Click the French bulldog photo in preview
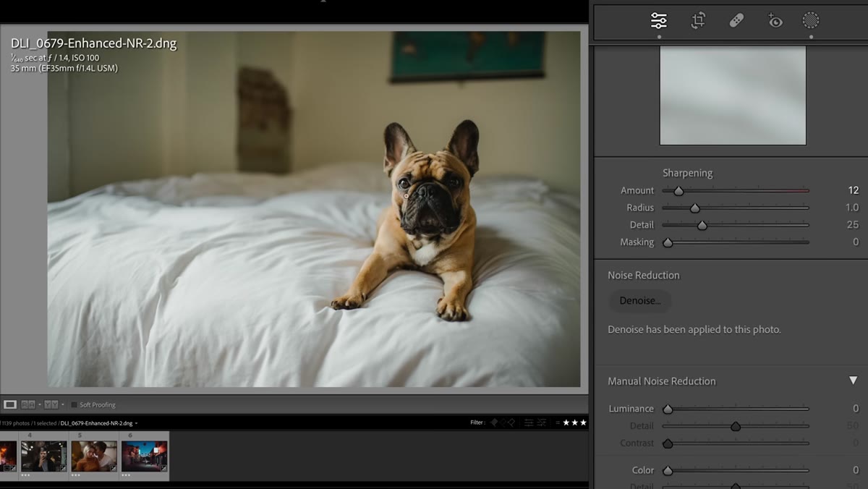The height and width of the screenshot is (489, 868). [314, 208]
